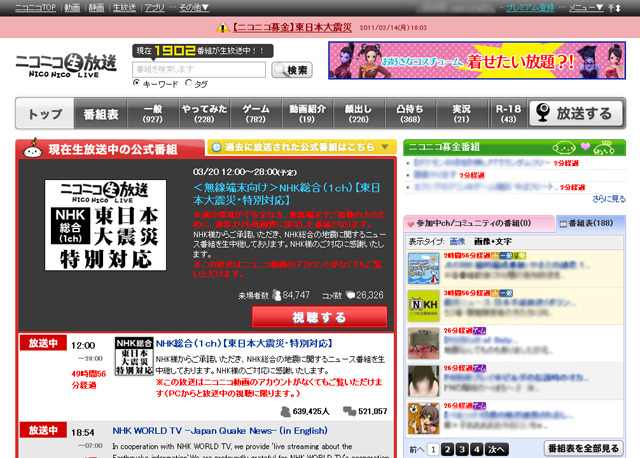Open the 番組表 tab

(x=101, y=114)
